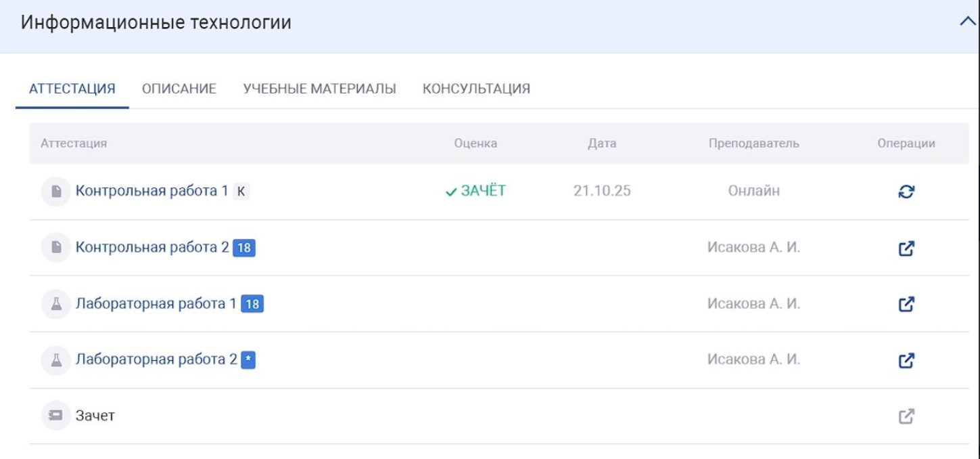Select the Консультация tab

(x=476, y=89)
